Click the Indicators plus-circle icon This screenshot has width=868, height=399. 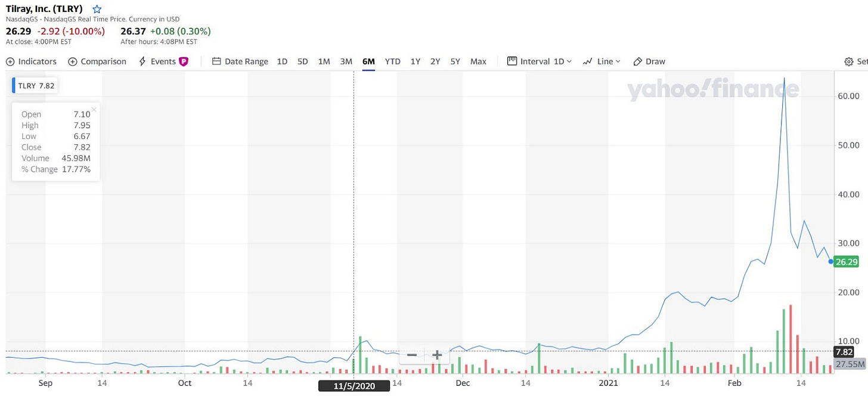coord(10,61)
